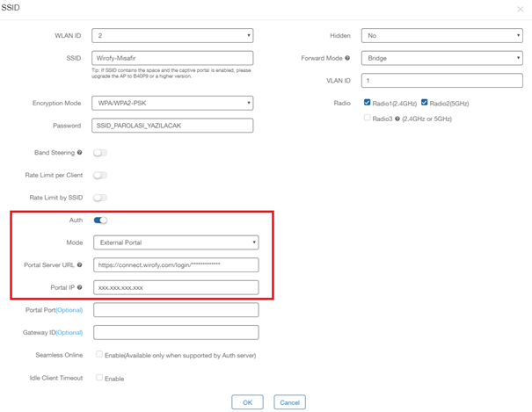The image size is (532, 412).
Task: Click the help icon beside Portal IP
Action: 80,287
